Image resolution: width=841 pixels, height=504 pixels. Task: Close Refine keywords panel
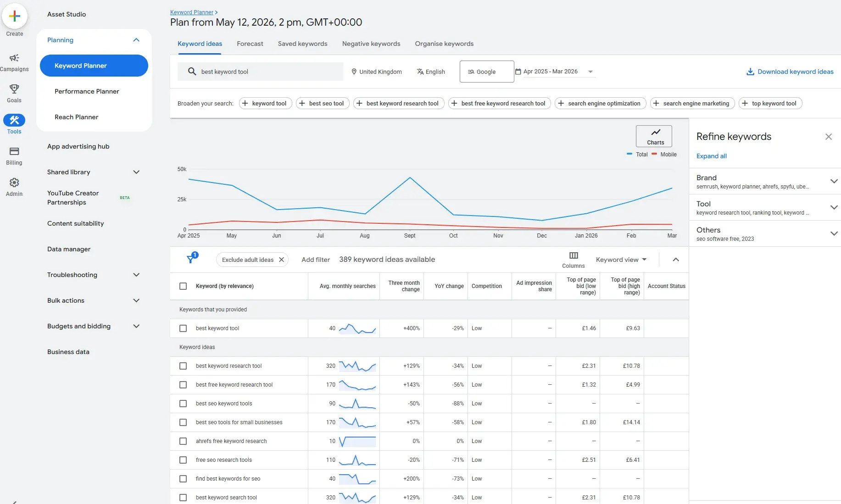pos(828,137)
